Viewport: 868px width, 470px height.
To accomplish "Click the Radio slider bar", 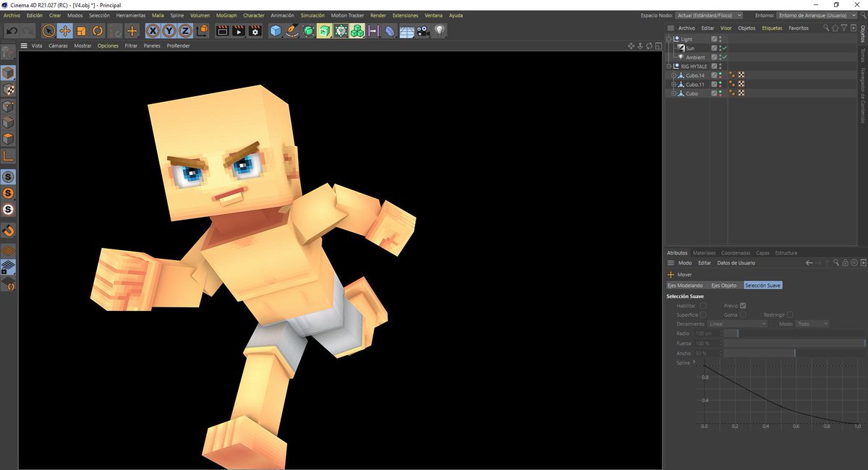I will 794,333.
